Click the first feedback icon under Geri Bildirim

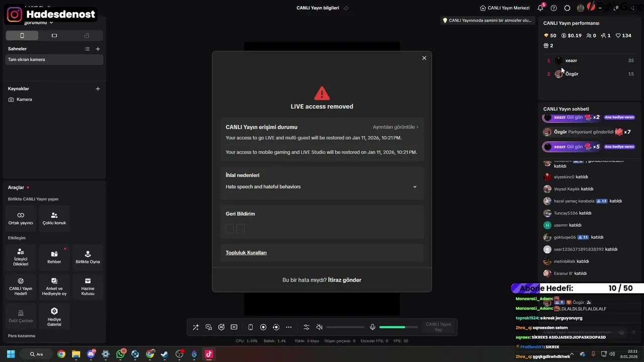coord(230,229)
